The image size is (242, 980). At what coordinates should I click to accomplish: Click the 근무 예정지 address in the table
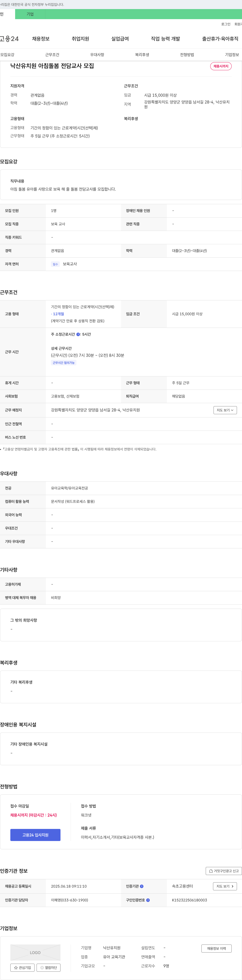coord(95,410)
